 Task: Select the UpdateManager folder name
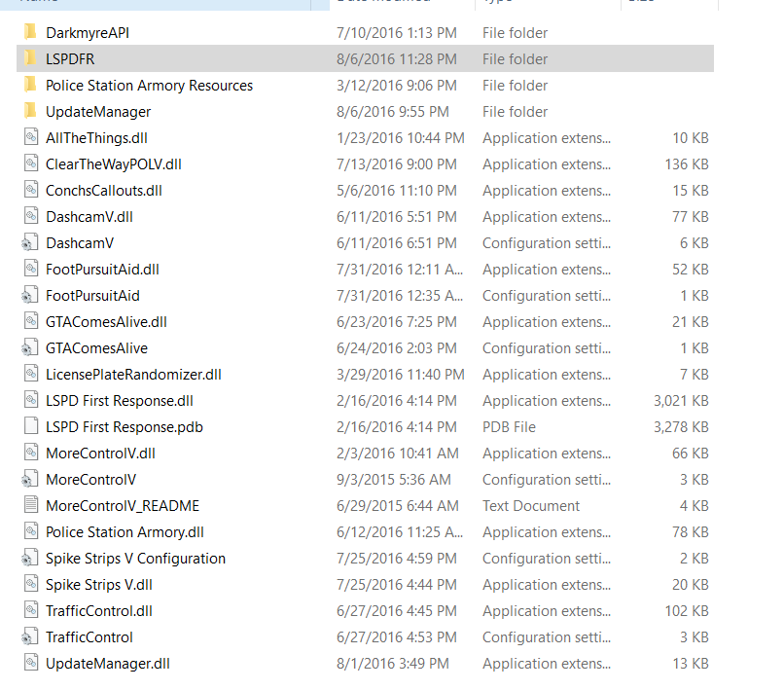point(98,112)
